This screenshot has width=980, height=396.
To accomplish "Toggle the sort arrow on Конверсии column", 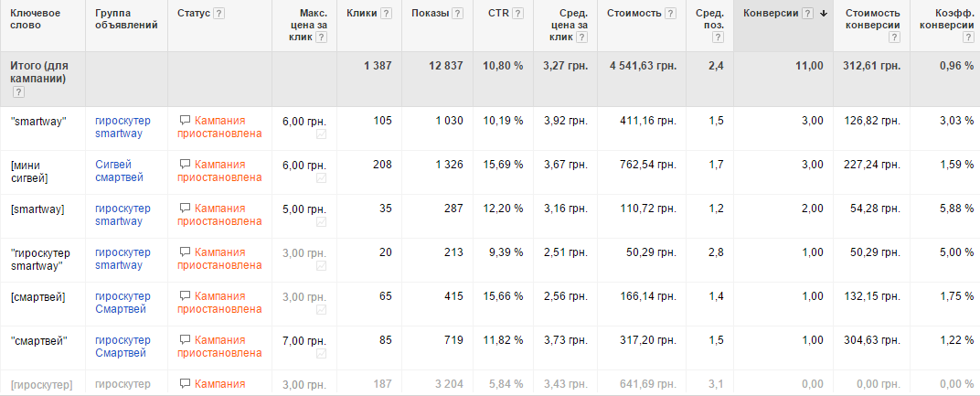I will click(x=824, y=14).
